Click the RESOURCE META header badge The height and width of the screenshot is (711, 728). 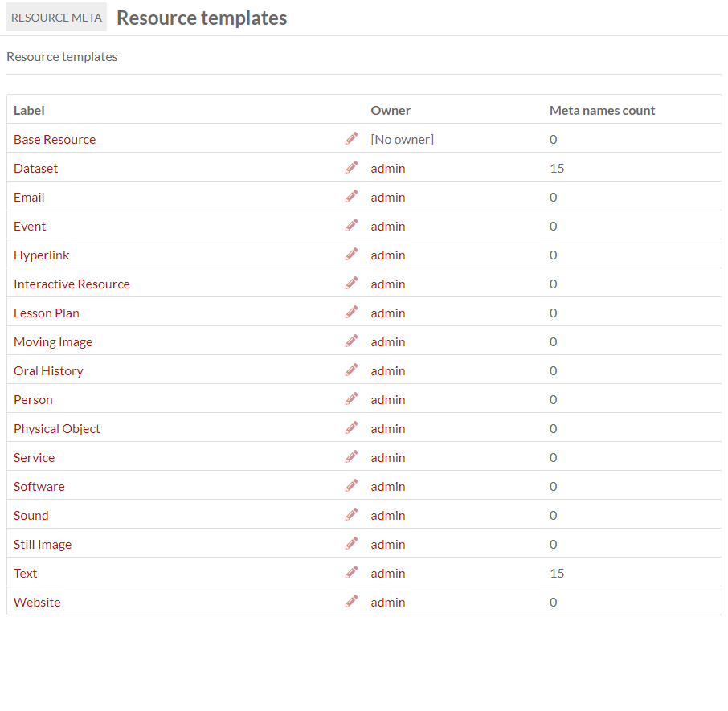point(56,17)
